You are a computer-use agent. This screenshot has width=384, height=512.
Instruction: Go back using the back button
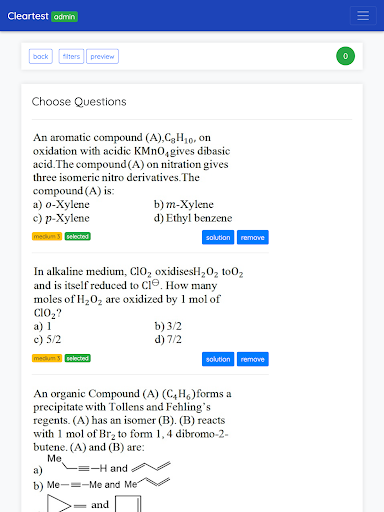41,56
